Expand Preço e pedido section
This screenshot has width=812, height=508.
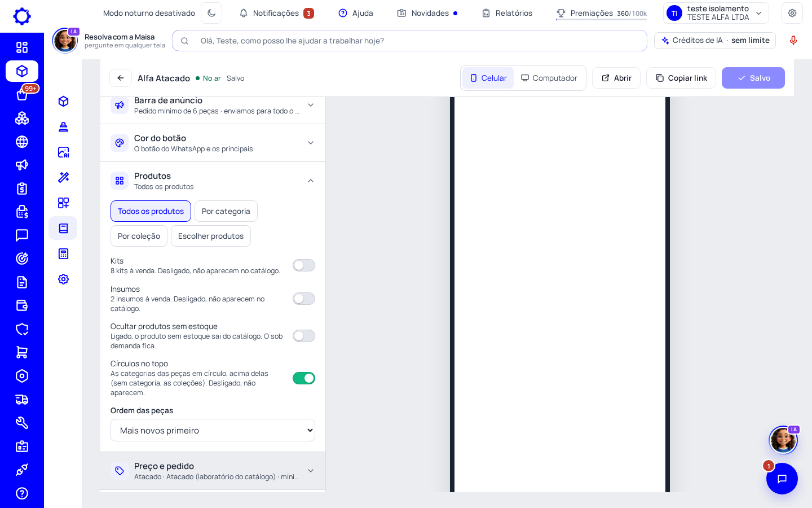[x=213, y=471]
